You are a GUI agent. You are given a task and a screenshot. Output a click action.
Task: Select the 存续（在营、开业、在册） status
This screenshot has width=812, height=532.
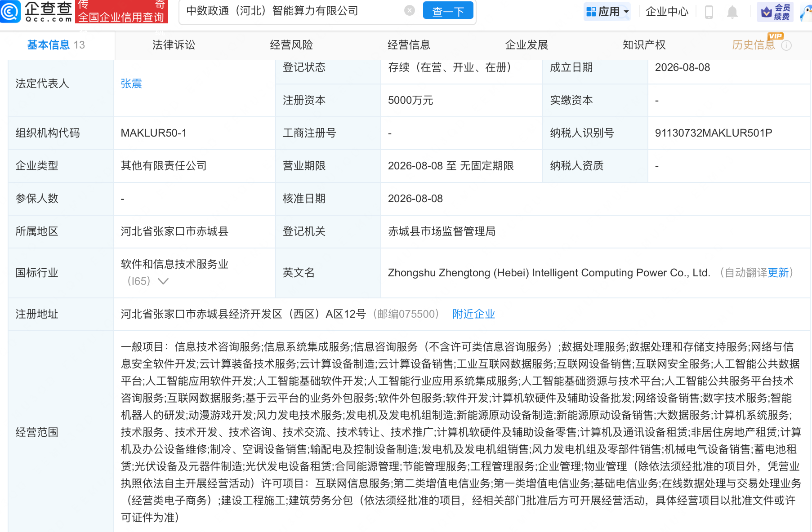click(x=450, y=67)
